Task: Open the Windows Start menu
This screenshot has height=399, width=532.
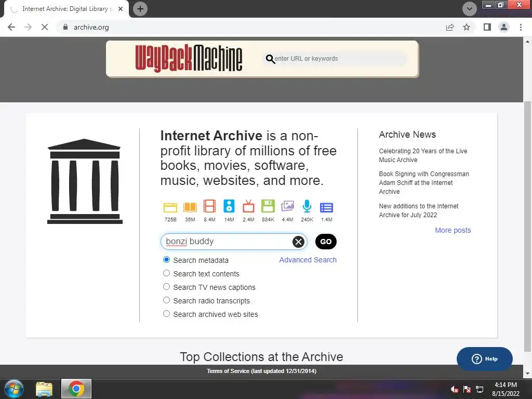Action: pyautogui.click(x=14, y=389)
